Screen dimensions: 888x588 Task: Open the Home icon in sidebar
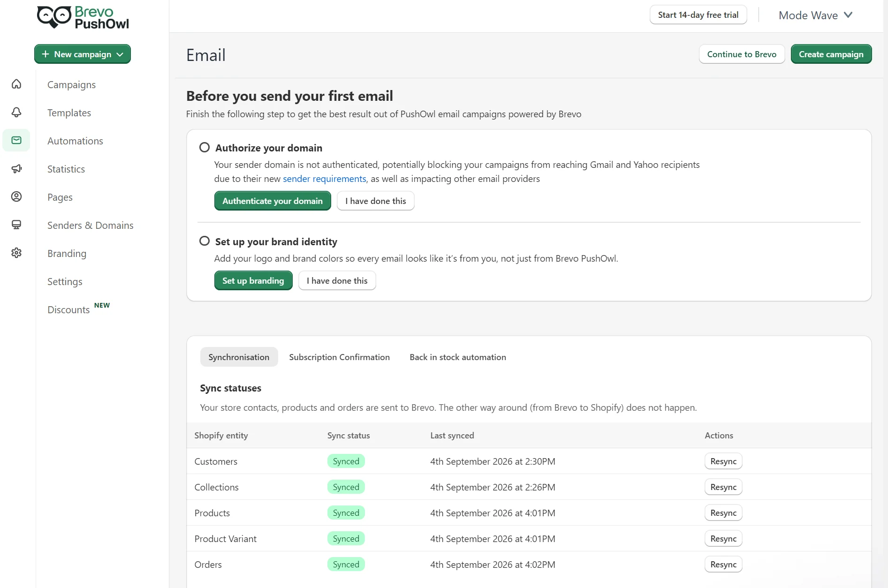click(16, 84)
